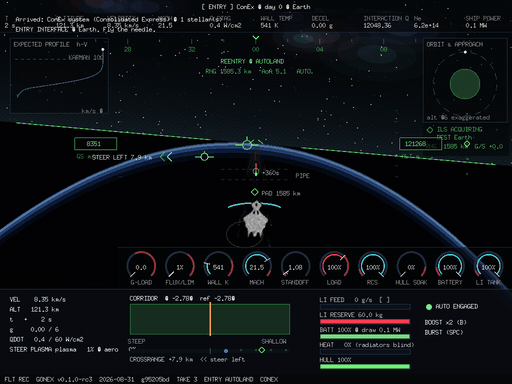Click the Ne 6.2e+14 readout
This screenshot has width=512, height=384.
pyautogui.click(x=426, y=22)
